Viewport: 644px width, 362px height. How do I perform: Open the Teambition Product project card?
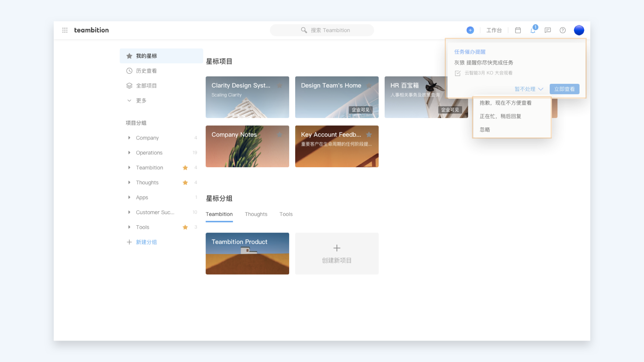(247, 253)
